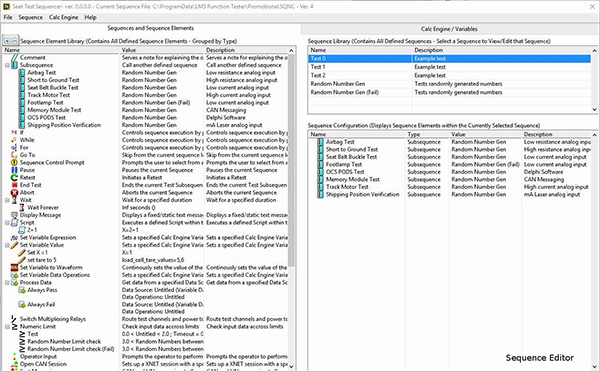Screen dimensions: 600x372
Task: Collapse the Process Data tree node
Action: point(7,283)
